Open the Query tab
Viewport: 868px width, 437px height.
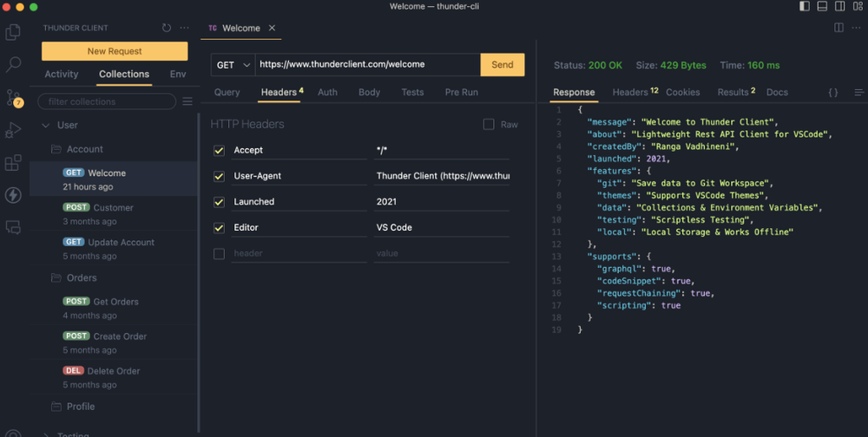[x=227, y=93]
